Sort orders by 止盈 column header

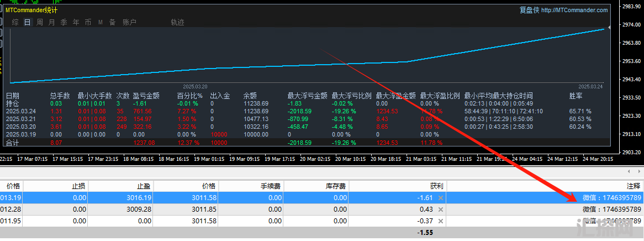143,186
